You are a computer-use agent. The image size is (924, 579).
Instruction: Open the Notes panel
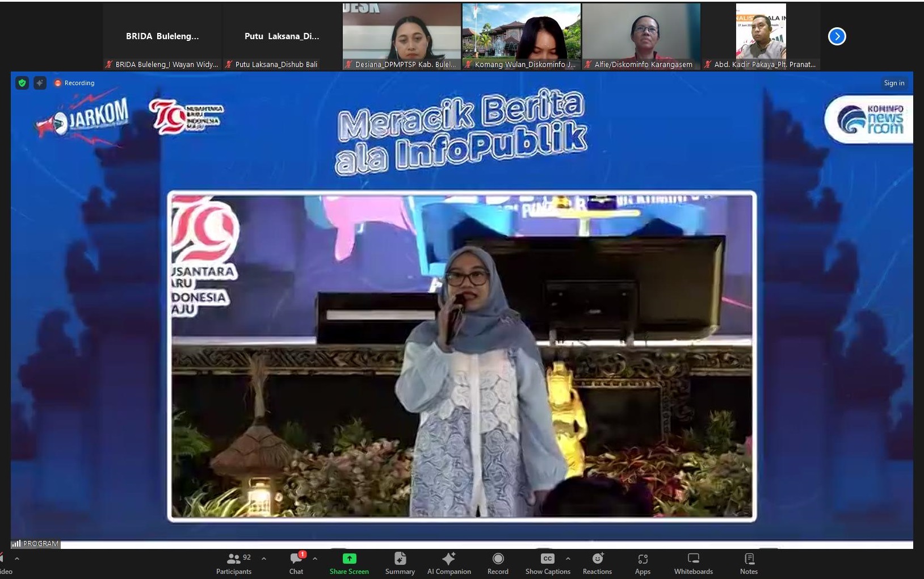[x=749, y=564]
